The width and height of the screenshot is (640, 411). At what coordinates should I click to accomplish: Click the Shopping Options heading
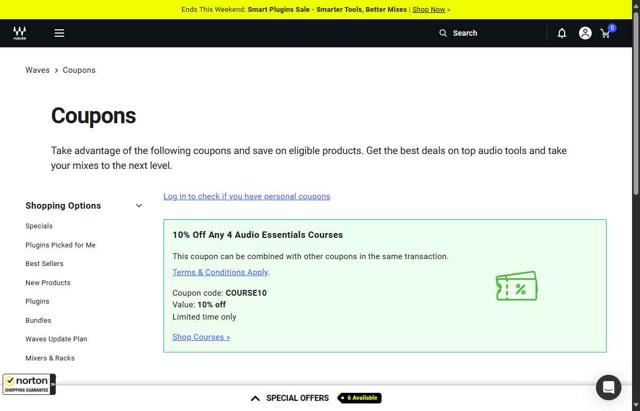tap(63, 206)
